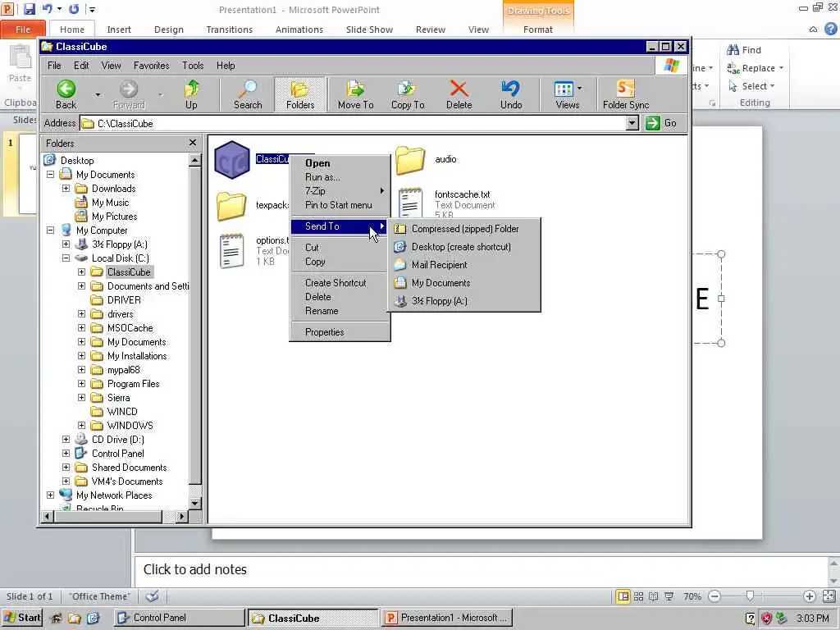Open Explorer Tools menu

[193, 66]
